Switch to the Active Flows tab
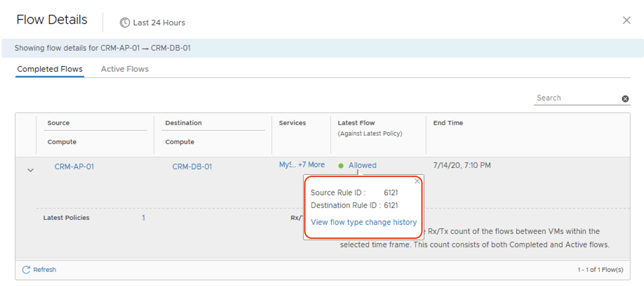Screen dimensions: 644x286 point(125,69)
